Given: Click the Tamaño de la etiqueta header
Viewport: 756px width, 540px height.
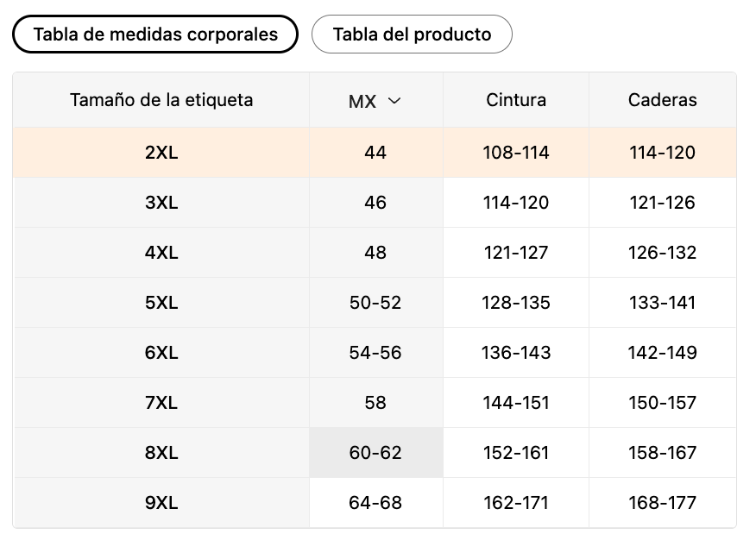Looking at the screenshot, I should [x=161, y=100].
